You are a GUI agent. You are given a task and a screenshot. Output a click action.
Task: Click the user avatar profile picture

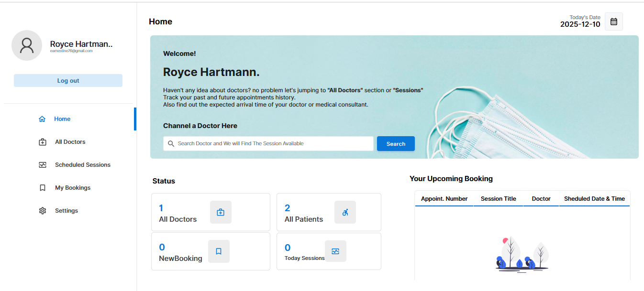click(x=27, y=45)
